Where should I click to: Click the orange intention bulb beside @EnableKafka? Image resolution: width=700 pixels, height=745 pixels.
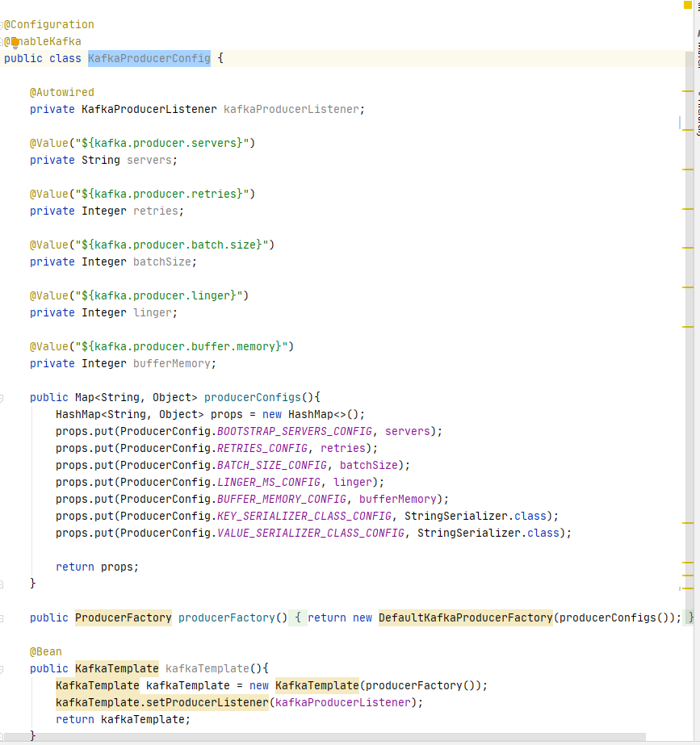click(13, 41)
